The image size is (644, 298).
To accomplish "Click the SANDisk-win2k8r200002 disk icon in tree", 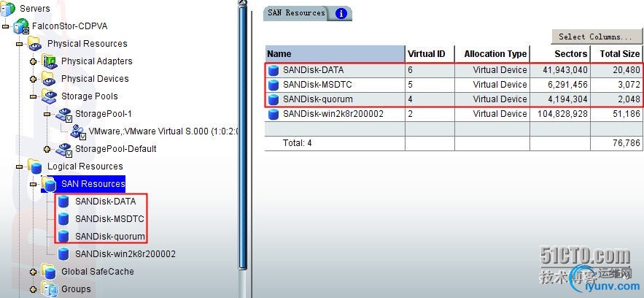I will coord(63,254).
